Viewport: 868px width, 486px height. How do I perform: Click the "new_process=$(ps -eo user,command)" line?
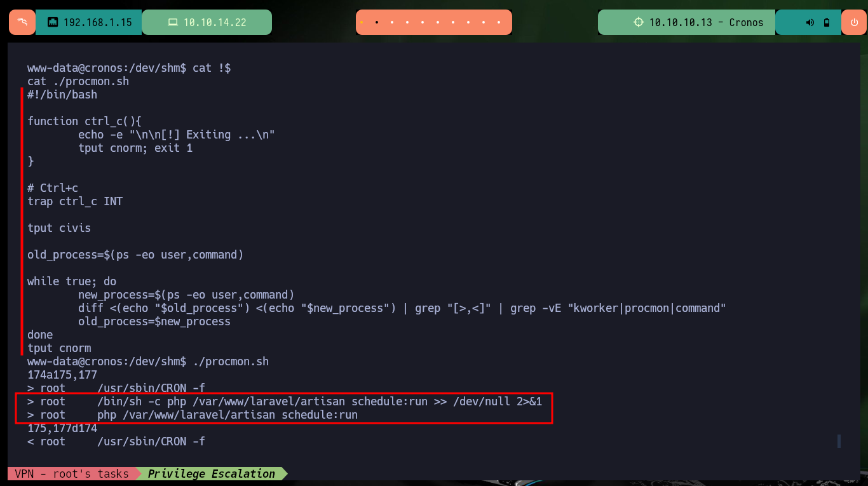pyautogui.click(x=186, y=295)
